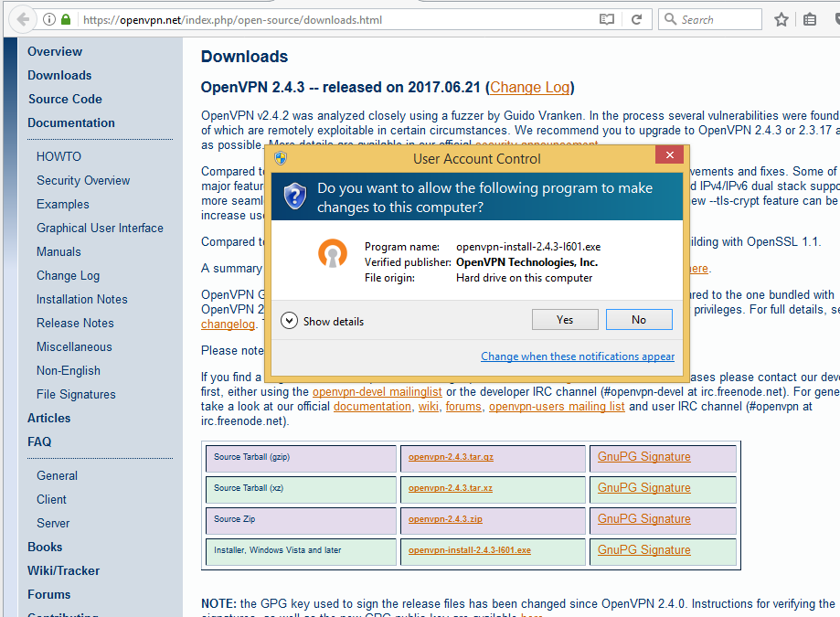Open Source Code in the sidebar
The height and width of the screenshot is (617, 840).
pyautogui.click(x=66, y=99)
